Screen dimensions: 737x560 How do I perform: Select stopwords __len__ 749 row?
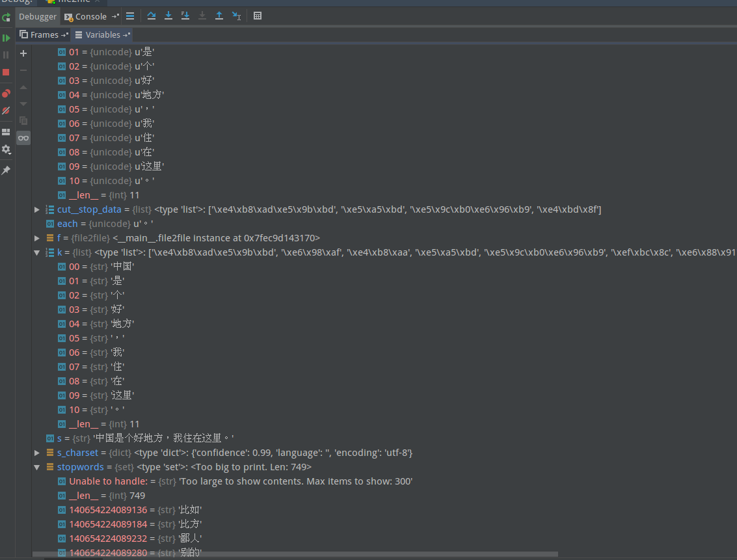click(x=101, y=496)
